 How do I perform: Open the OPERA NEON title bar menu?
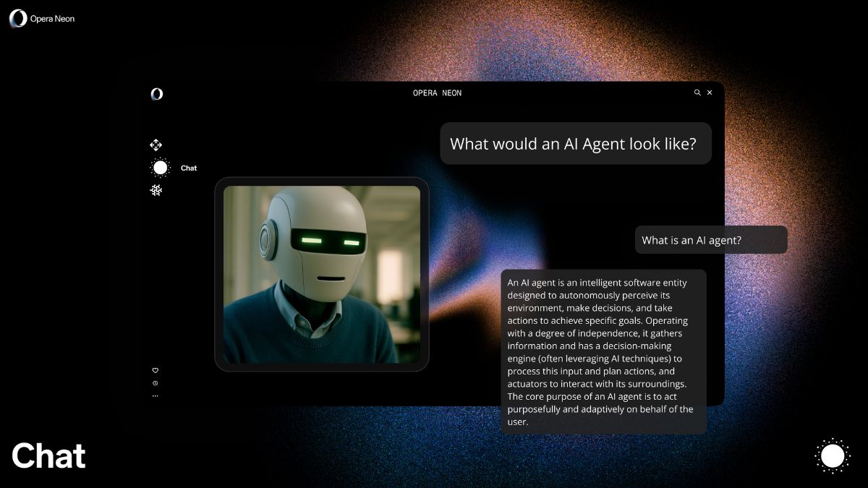[x=438, y=93]
